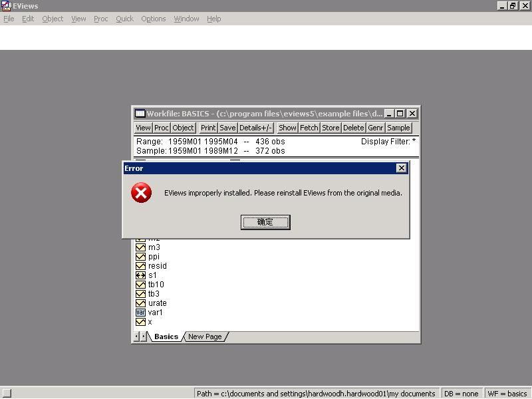Click the x series icon
The image size is (532, 399).
[x=140, y=322]
